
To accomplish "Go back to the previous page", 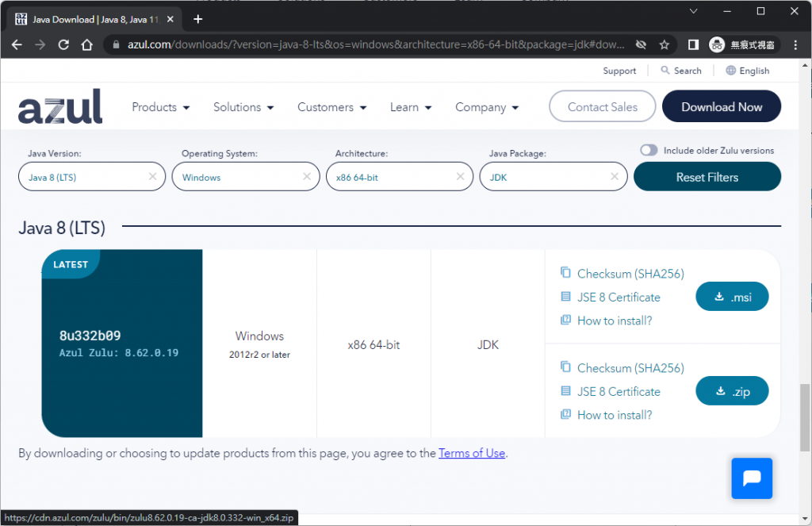I will point(17,45).
